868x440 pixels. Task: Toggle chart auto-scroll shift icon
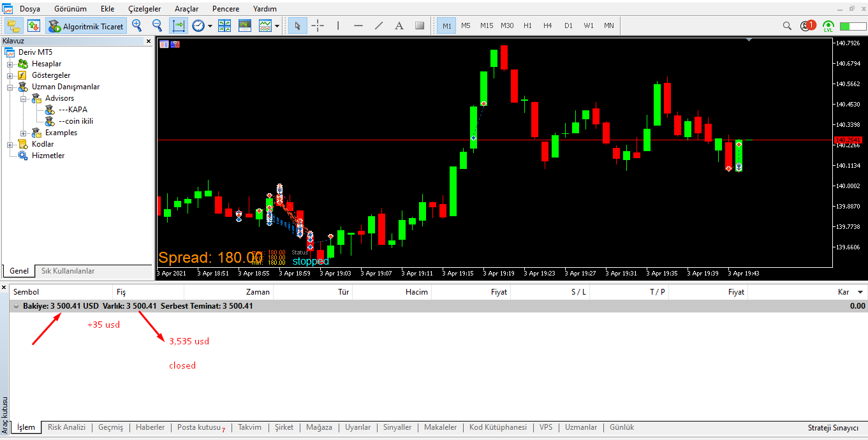coord(178,26)
